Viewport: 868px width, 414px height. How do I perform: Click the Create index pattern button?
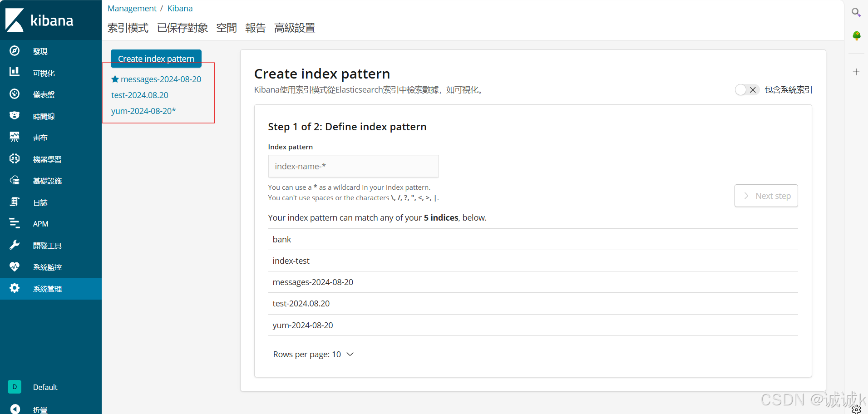[156, 59]
